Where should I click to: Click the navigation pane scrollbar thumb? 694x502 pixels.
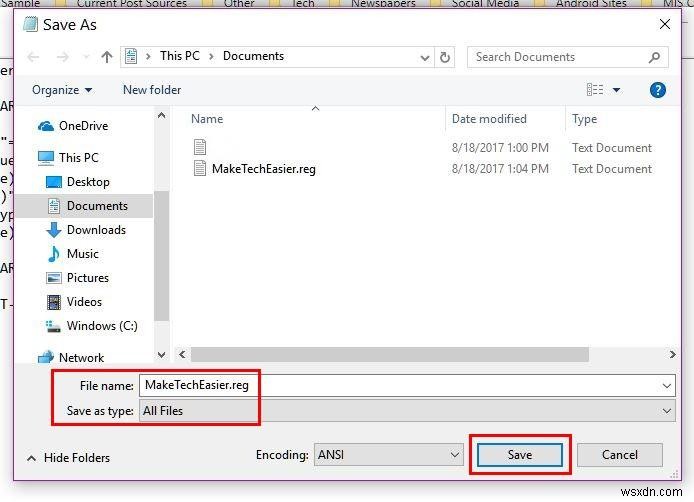point(162,255)
